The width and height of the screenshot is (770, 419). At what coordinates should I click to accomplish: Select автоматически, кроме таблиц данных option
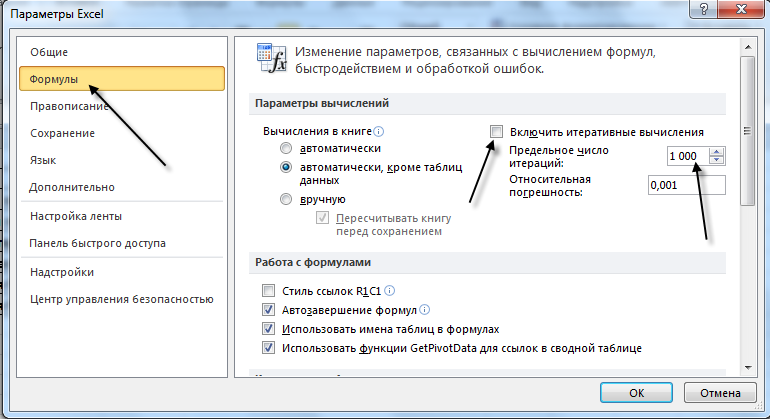coord(286,167)
